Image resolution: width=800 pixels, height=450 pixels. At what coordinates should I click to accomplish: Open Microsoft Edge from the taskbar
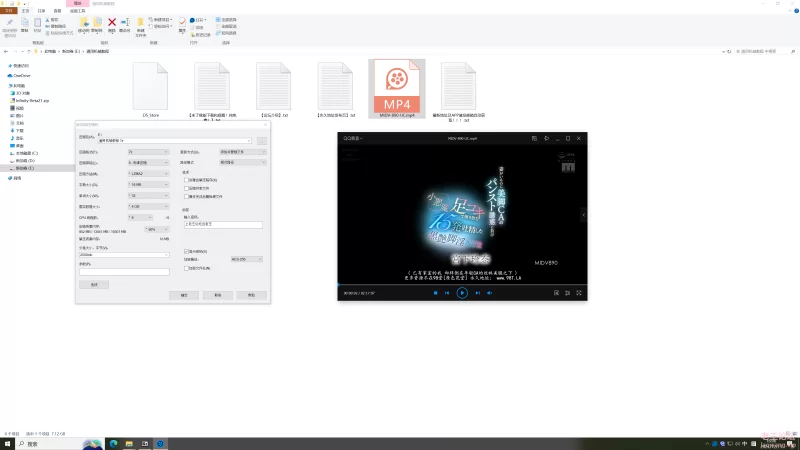113,444
